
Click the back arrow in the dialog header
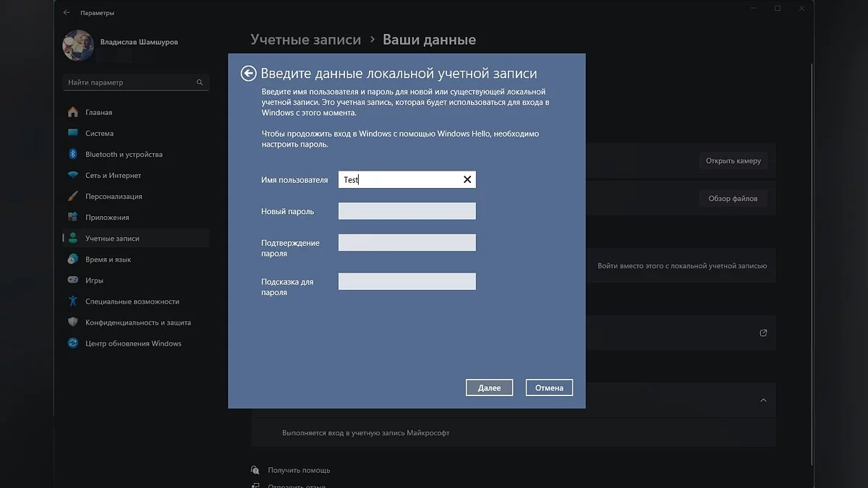[249, 73]
